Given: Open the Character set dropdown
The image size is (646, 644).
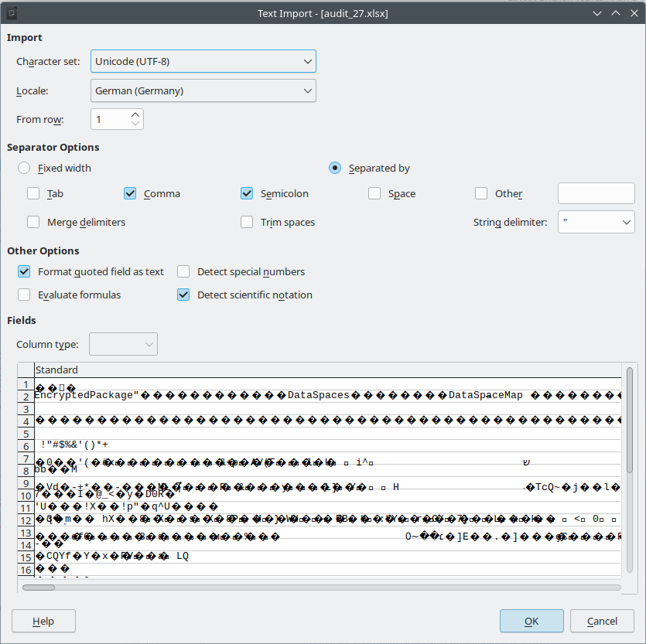Looking at the screenshot, I should pyautogui.click(x=203, y=61).
